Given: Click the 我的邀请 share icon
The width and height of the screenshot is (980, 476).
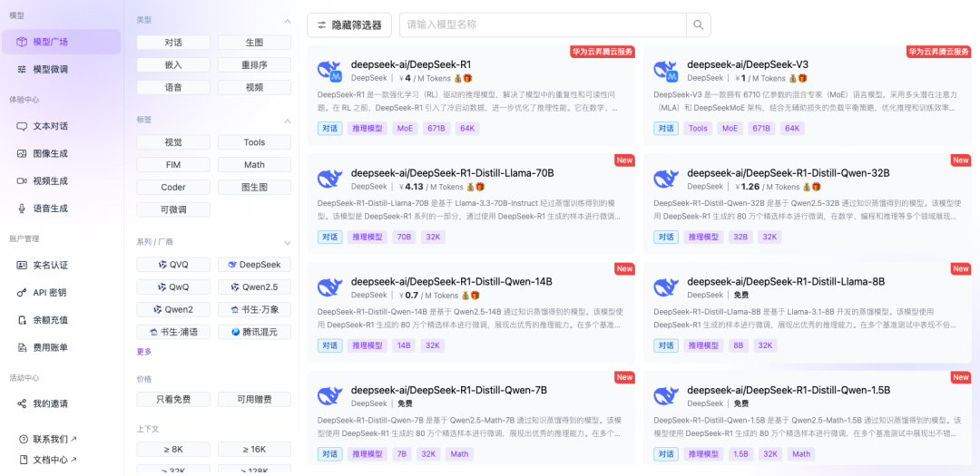Looking at the screenshot, I should click(22, 403).
